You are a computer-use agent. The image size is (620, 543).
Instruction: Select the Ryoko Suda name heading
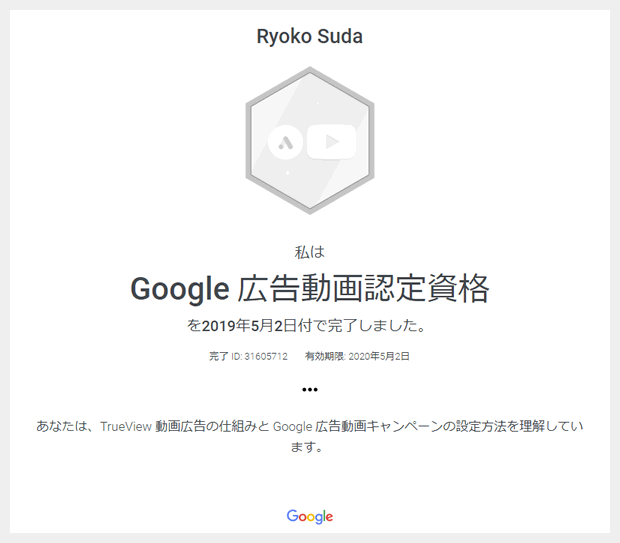[310, 36]
